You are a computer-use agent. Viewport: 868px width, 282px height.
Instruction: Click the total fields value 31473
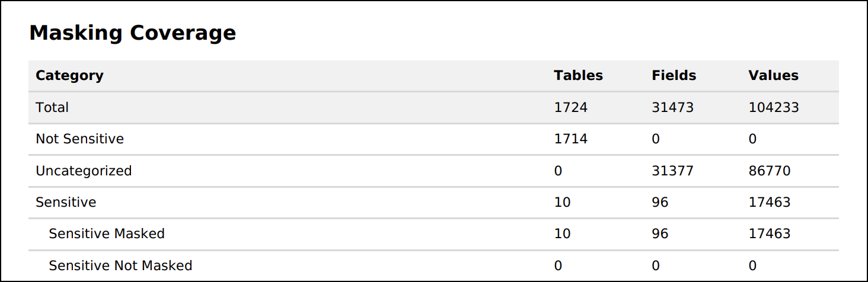672,107
